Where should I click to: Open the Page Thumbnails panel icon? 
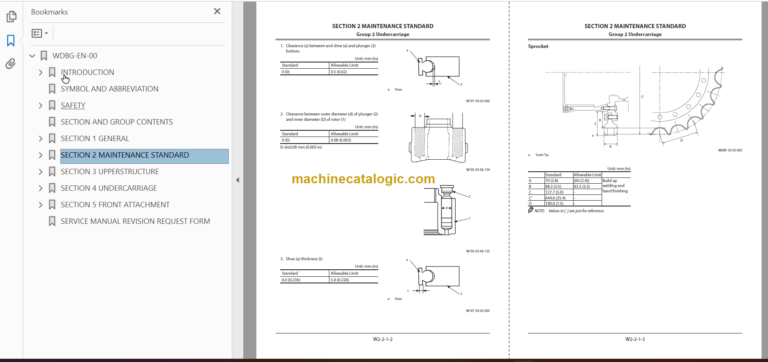pos(11,17)
